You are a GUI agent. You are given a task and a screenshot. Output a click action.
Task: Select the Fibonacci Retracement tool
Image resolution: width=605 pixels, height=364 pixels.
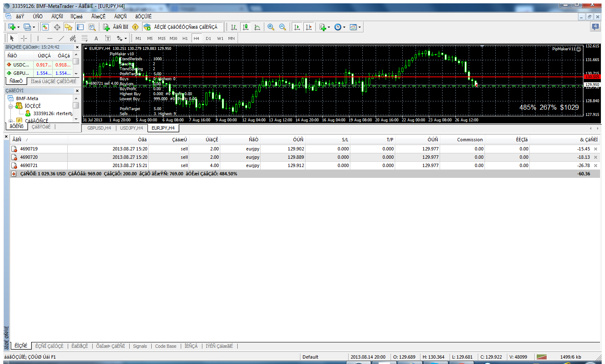click(85, 38)
